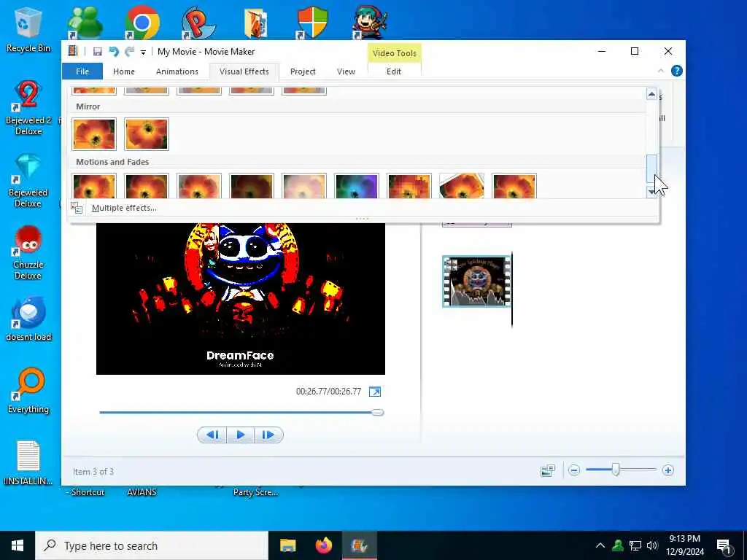Zoom in the timeline with plus button
The width and height of the screenshot is (747, 560).
tap(668, 470)
